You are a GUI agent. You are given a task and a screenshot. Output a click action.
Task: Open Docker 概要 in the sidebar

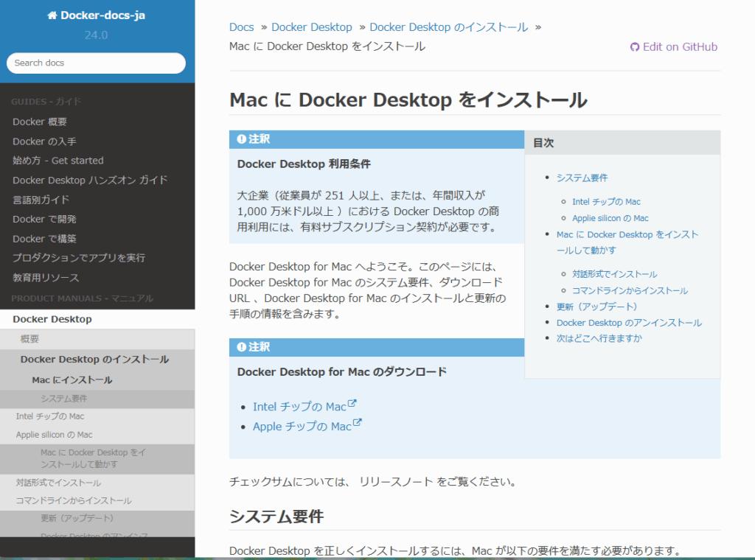tap(40, 122)
